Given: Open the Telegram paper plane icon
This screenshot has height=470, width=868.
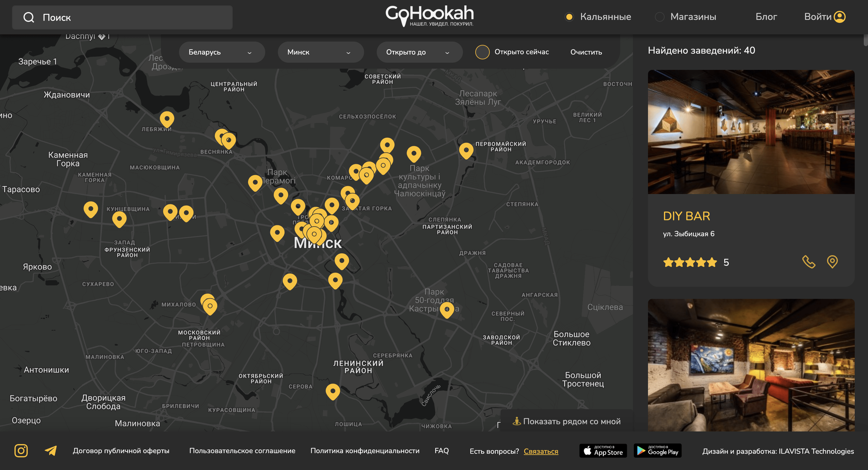Looking at the screenshot, I should click(x=51, y=450).
